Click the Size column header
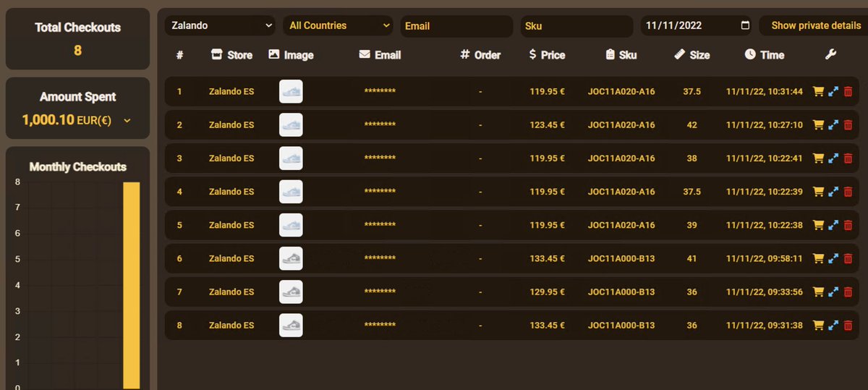The height and width of the screenshot is (390, 868). (x=692, y=55)
